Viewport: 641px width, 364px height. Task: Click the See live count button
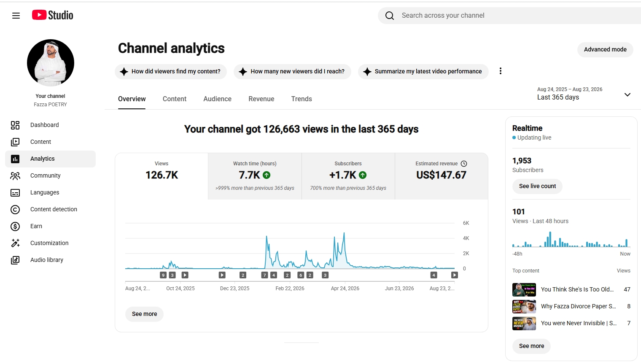click(x=537, y=186)
